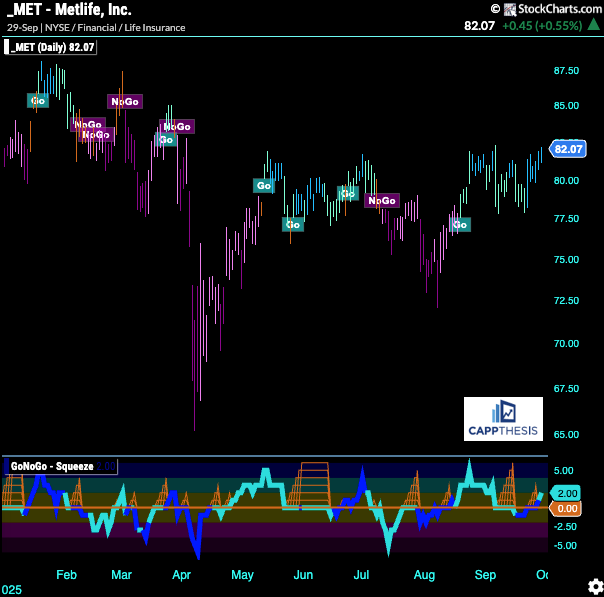Click the teal 2.00 oscillator value flag
Viewport: 604px width, 597px height.
pyautogui.click(x=565, y=493)
